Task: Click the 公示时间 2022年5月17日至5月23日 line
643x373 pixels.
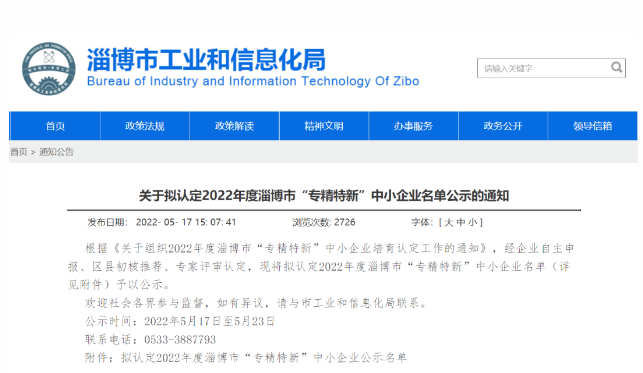Action: click(x=180, y=321)
